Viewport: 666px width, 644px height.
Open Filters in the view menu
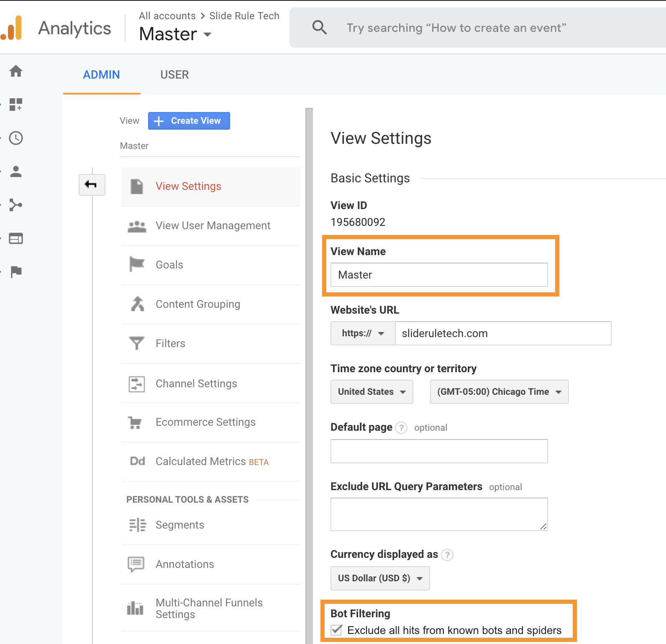tap(170, 343)
